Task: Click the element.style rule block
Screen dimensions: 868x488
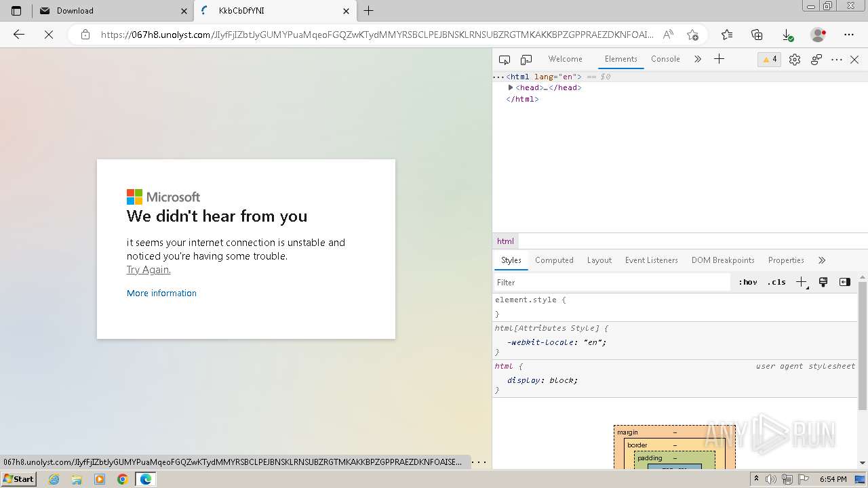Action: pos(675,307)
